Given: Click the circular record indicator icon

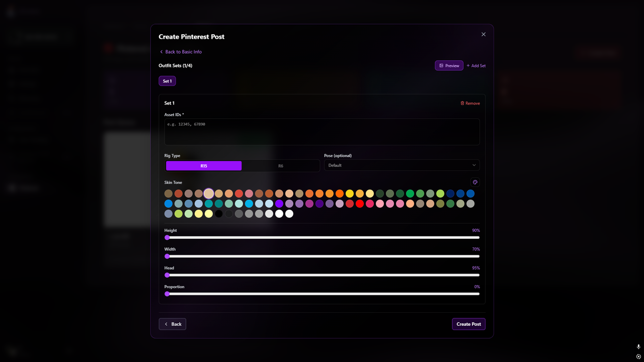Looking at the screenshot, I should pyautogui.click(x=638, y=356).
